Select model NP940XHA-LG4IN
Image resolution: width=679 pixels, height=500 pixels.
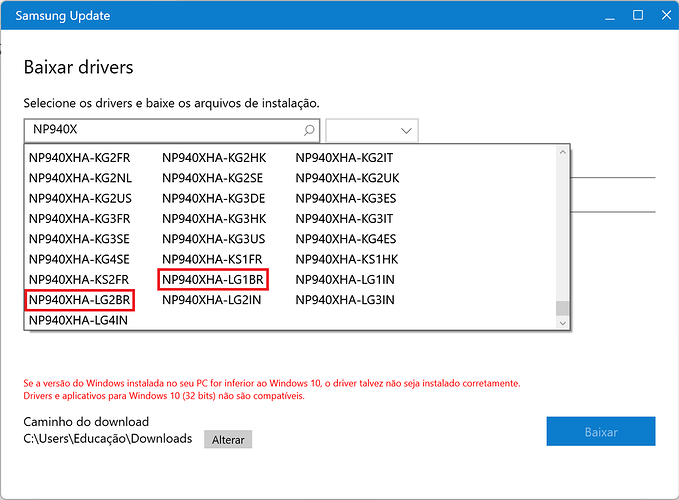point(78,320)
